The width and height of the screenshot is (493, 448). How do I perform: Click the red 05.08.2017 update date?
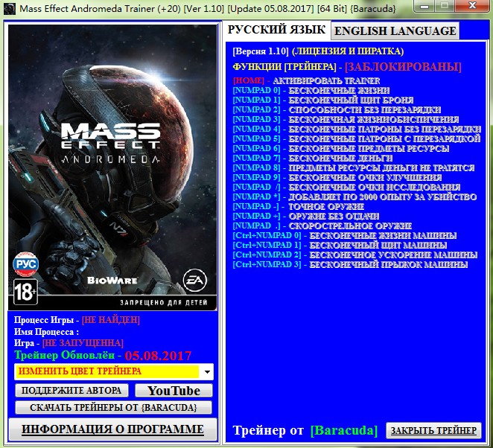click(x=157, y=356)
